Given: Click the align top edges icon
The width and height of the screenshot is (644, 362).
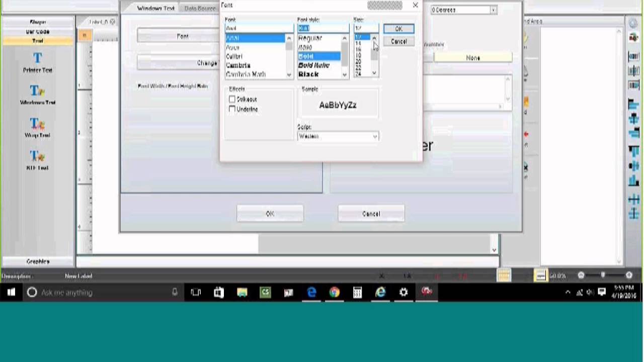Looking at the screenshot, I should click(633, 151).
